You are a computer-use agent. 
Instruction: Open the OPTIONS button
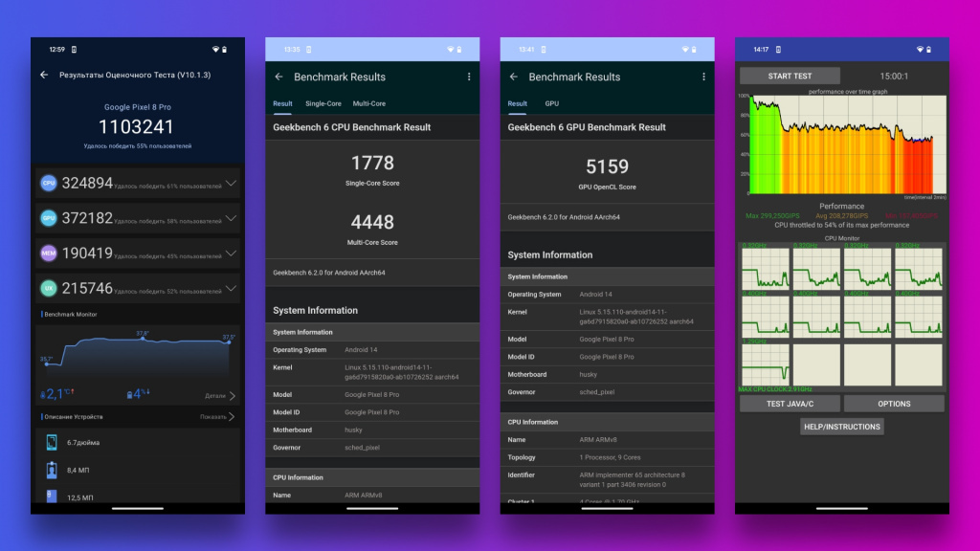coord(894,404)
